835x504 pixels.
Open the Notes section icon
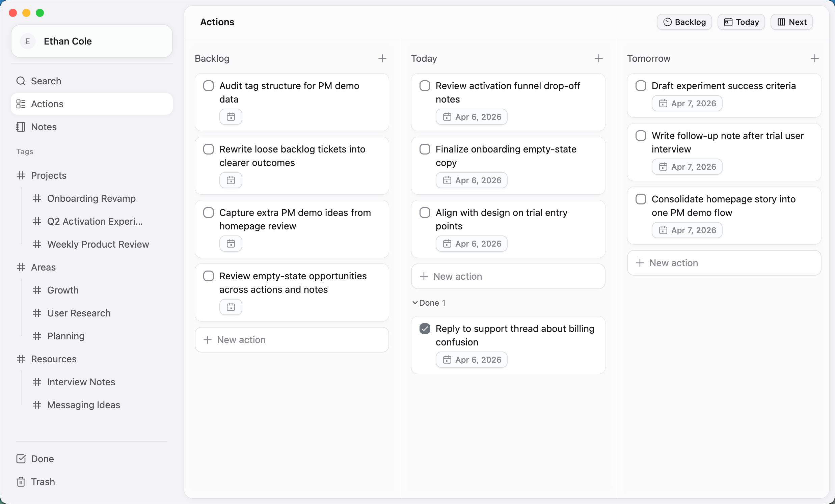click(x=21, y=127)
